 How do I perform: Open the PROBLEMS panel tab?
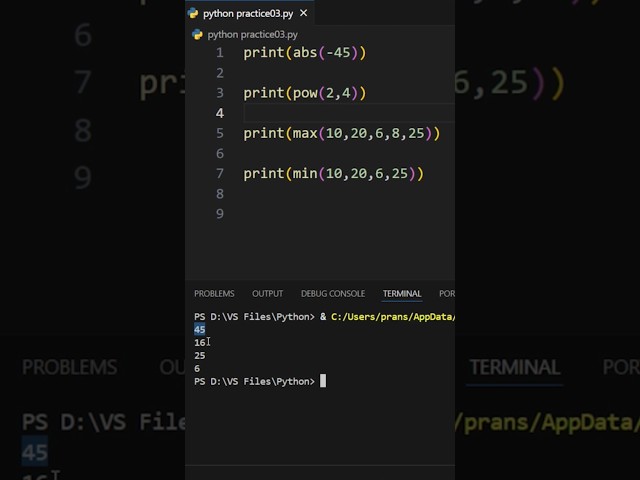tap(214, 294)
